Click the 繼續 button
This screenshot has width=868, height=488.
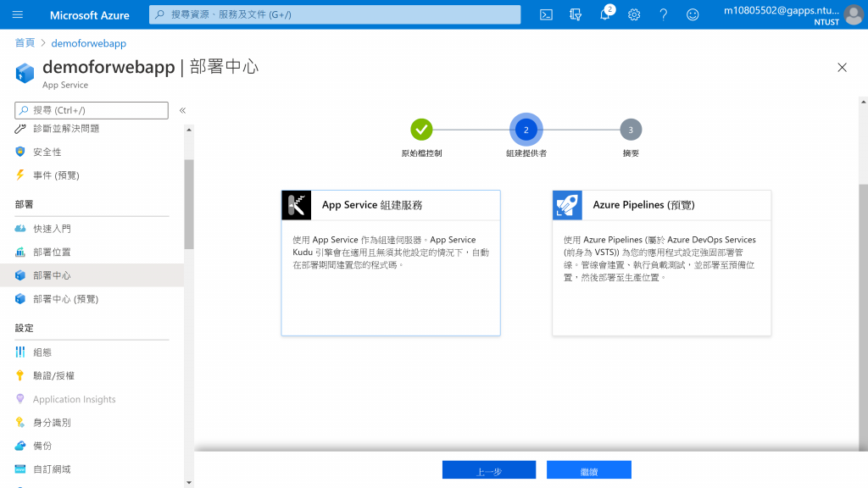tap(589, 470)
